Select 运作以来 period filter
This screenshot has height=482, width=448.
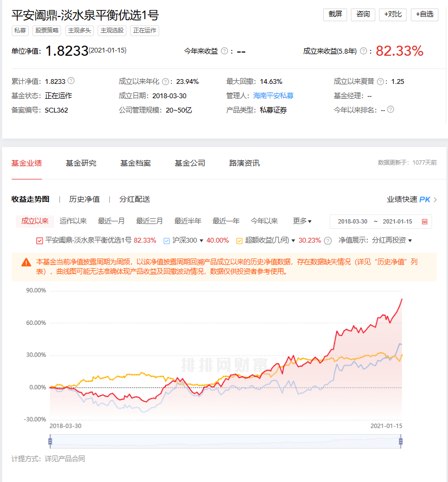click(x=73, y=221)
